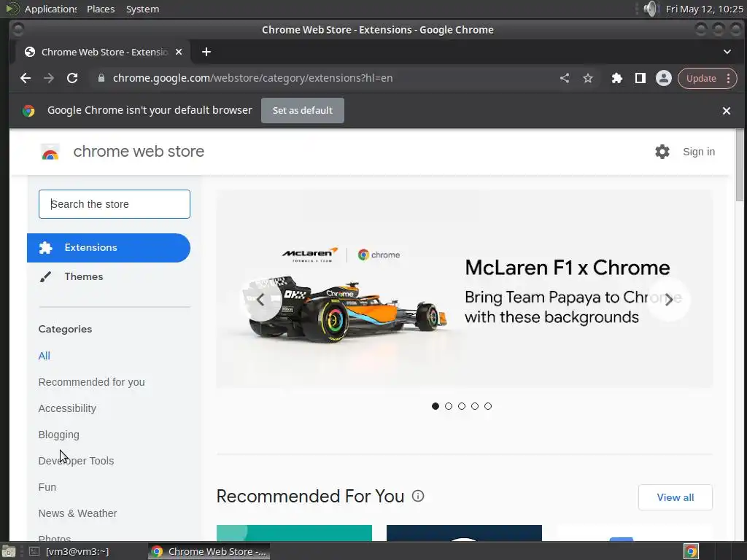Go back using the browser back arrow

click(x=26, y=78)
